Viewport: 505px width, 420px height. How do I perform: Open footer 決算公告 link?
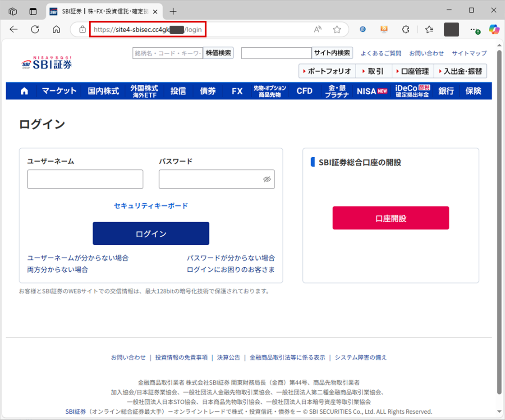point(229,357)
